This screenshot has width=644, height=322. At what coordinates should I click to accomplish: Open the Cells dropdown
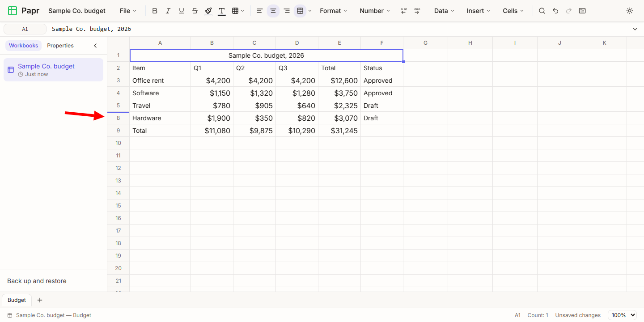[513, 11]
